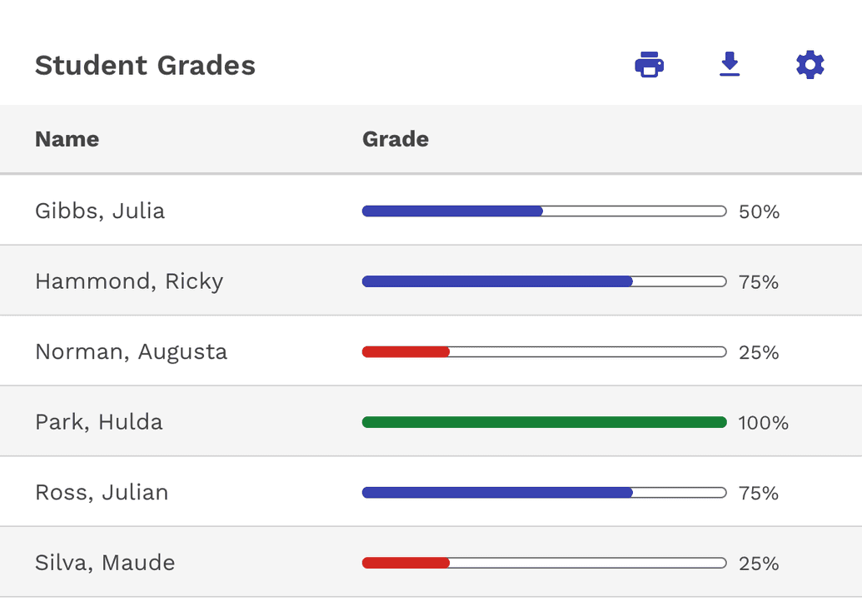
Task: Select student Gibbs, Julia
Action: click(x=100, y=211)
